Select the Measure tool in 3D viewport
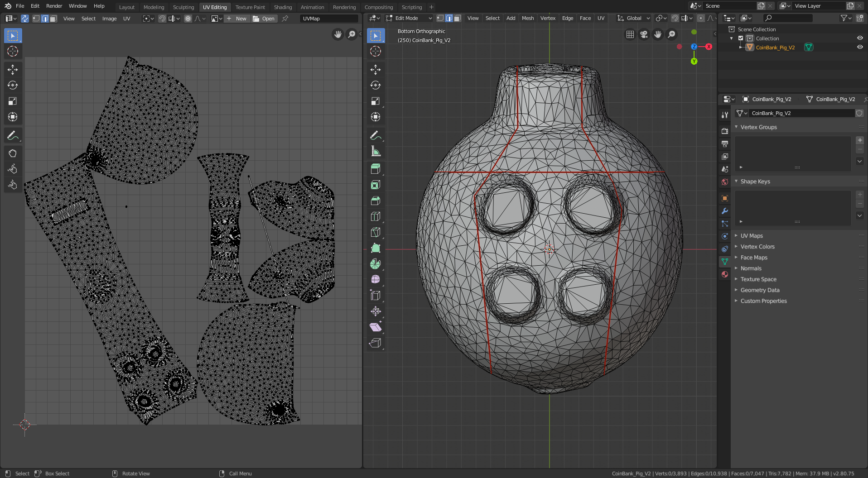 (375, 152)
